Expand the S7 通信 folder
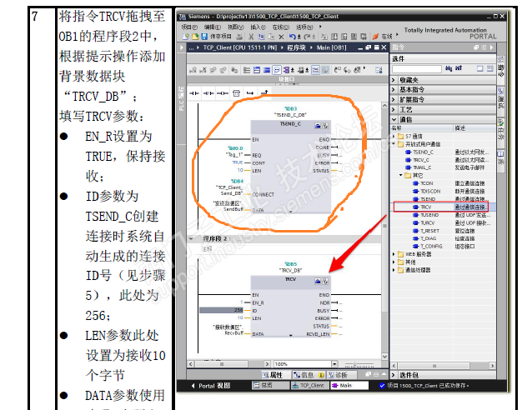Image resolution: width=532 pixels, height=410 pixels. (x=394, y=137)
